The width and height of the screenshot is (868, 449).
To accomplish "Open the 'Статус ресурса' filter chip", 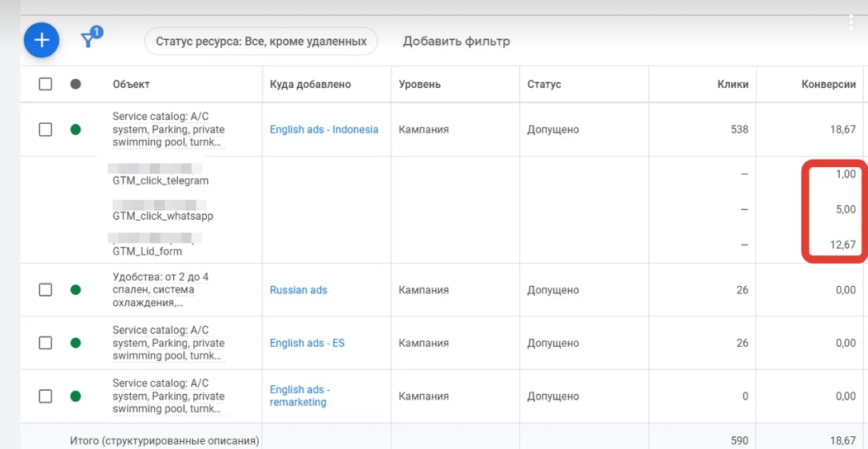I will (x=260, y=41).
